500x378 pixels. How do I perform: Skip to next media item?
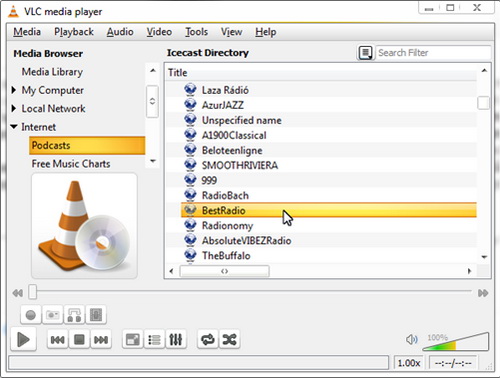[x=101, y=339]
